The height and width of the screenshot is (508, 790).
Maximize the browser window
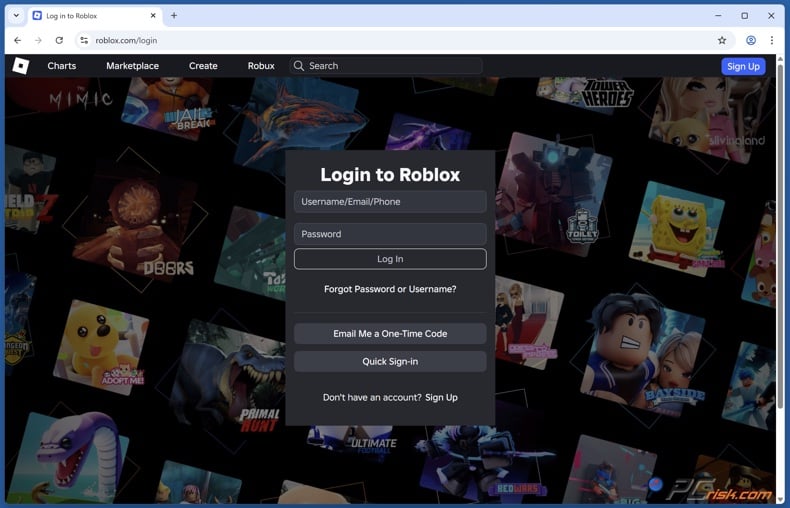click(x=745, y=16)
